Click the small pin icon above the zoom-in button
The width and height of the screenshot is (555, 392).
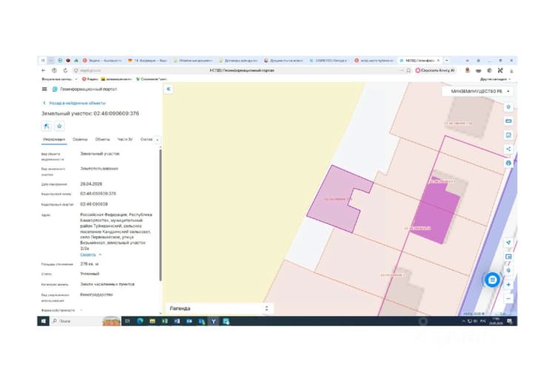point(508,271)
